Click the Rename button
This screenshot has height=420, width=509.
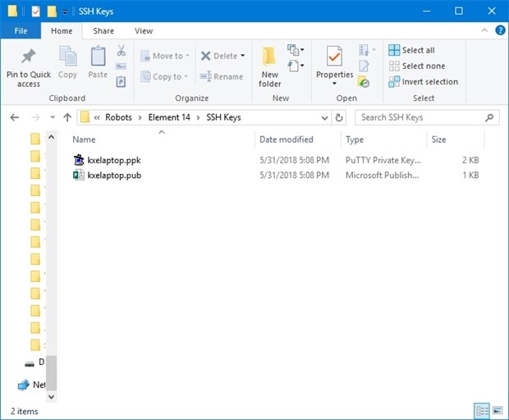(222, 76)
